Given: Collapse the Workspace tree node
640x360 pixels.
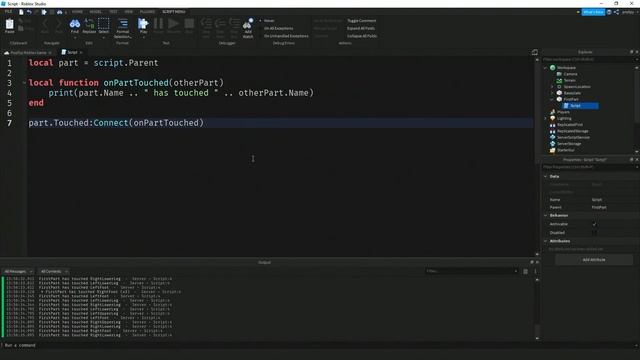Looking at the screenshot, I should (546, 68).
